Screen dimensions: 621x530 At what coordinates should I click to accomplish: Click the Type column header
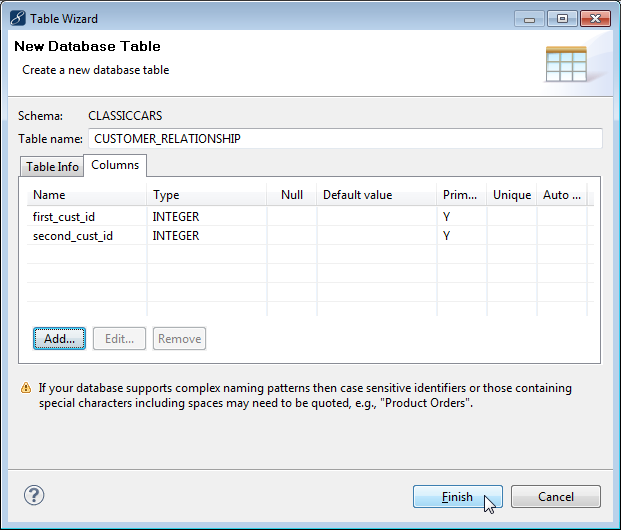coord(166,195)
